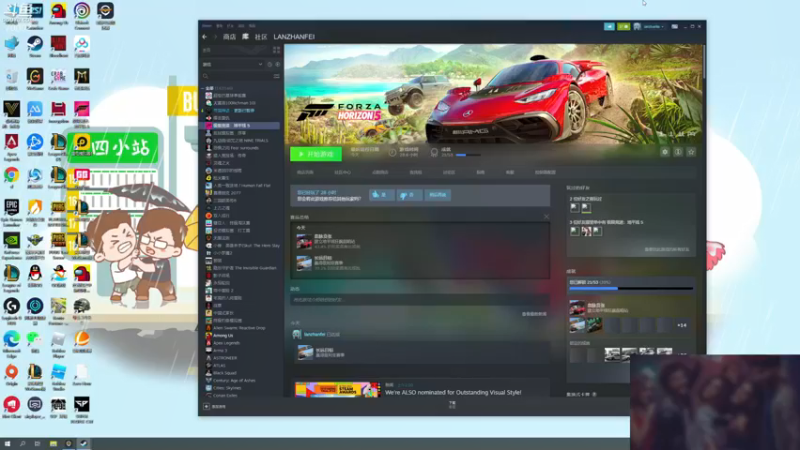This screenshot has height=450, width=800.
Task: Open File Explorer from the taskbar
Action: pyautogui.click(x=53, y=444)
